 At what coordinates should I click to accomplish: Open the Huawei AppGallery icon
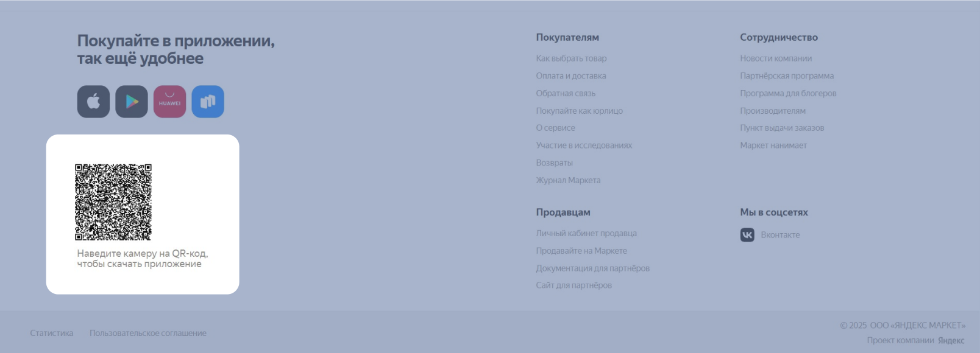pyautogui.click(x=169, y=102)
